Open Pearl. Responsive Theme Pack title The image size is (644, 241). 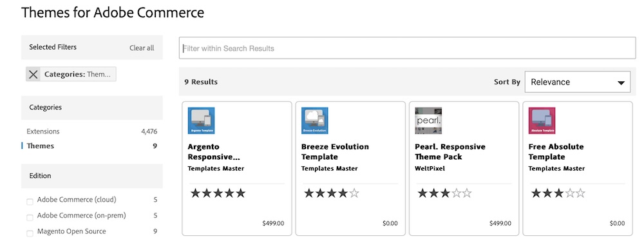click(x=450, y=152)
